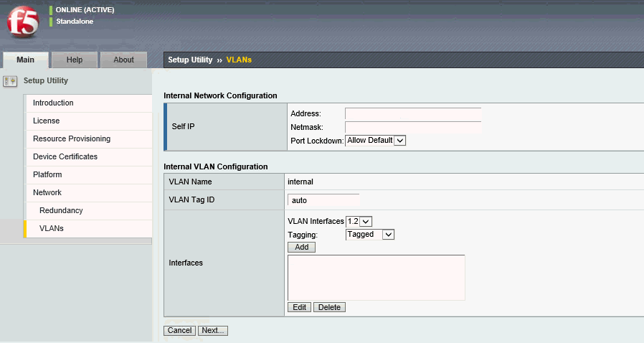Viewport: 644px width, 343px height.
Task: Open Introduction in the setup menu
Action: (x=53, y=103)
